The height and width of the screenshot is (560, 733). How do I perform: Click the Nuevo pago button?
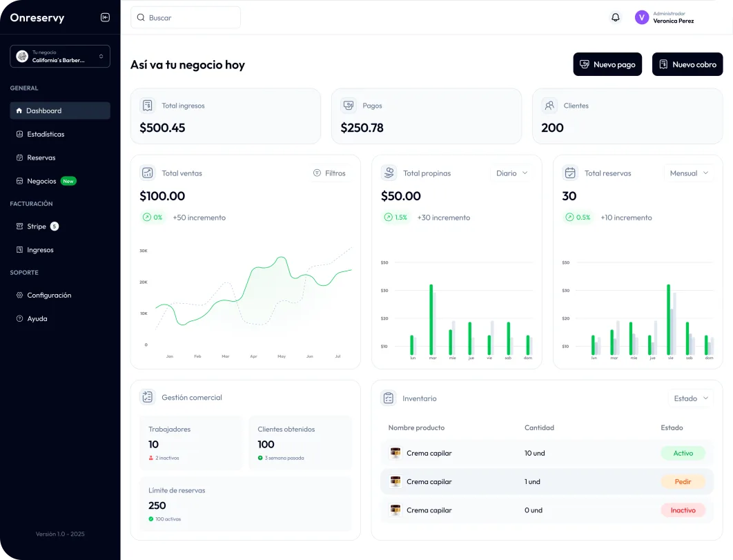point(607,64)
